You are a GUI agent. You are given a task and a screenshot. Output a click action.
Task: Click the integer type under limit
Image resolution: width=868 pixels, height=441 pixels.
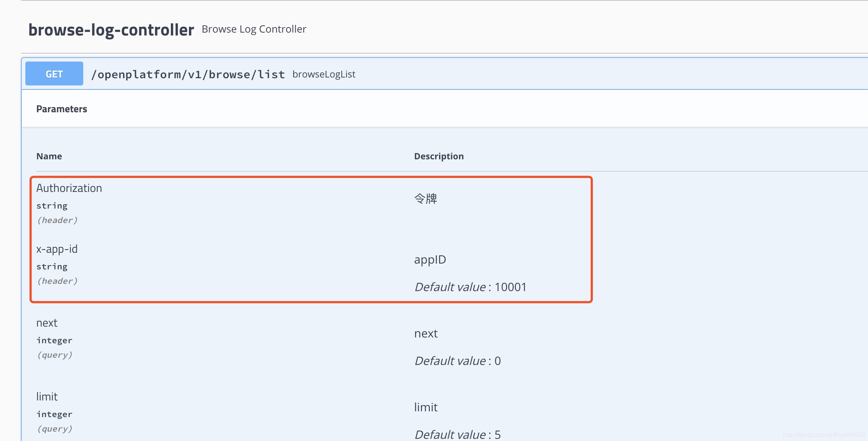[54, 414]
